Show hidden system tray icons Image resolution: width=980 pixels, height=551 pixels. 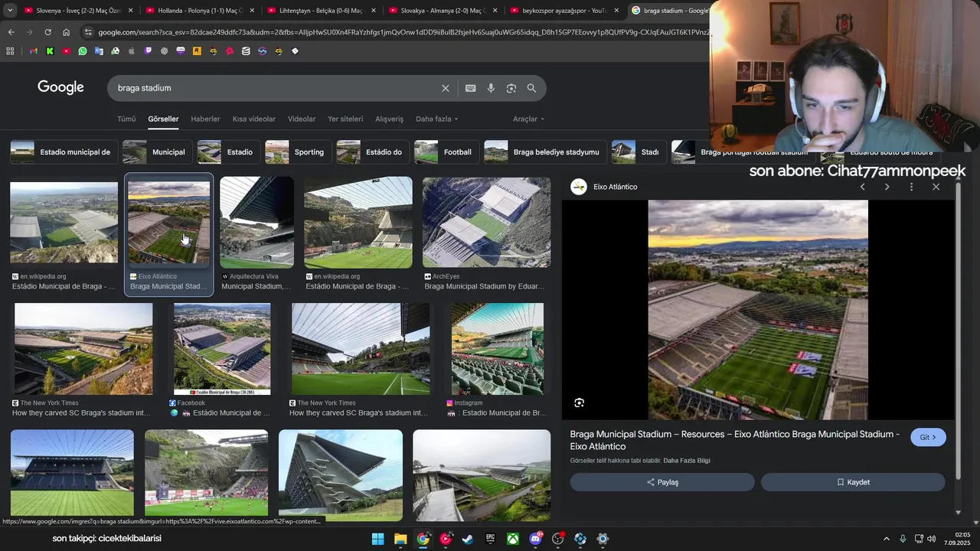[x=887, y=539]
